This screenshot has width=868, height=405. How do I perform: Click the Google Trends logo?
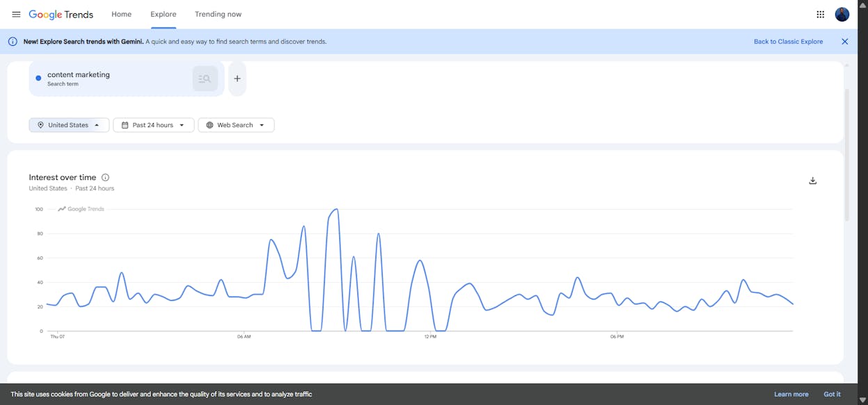pyautogui.click(x=61, y=15)
